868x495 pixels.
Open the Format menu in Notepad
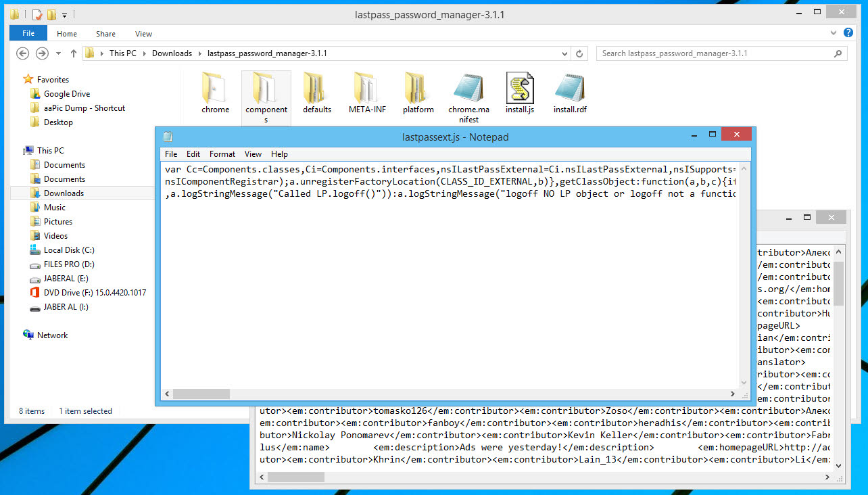tap(222, 154)
